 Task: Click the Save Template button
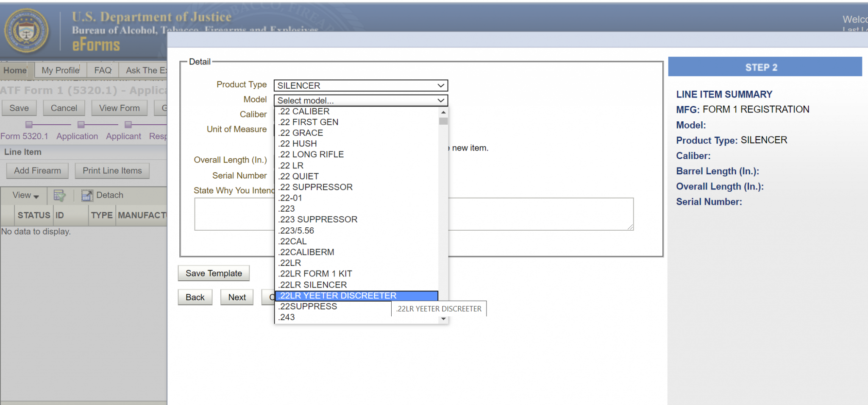pyautogui.click(x=214, y=274)
